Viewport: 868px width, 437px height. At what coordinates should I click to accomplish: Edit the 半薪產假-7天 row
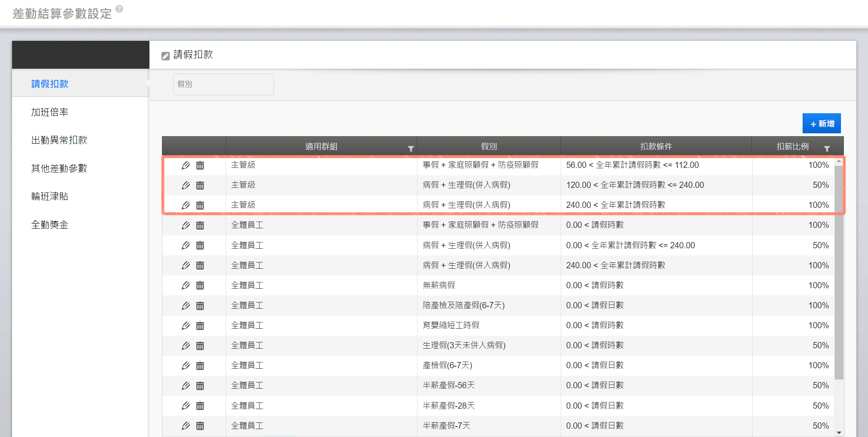(x=186, y=426)
